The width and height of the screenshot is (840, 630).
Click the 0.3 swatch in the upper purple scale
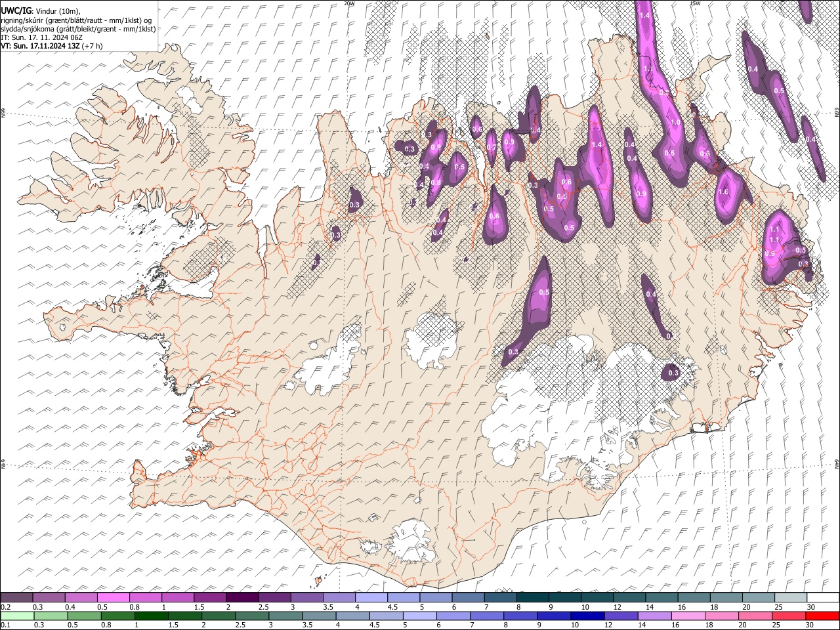click(49, 598)
